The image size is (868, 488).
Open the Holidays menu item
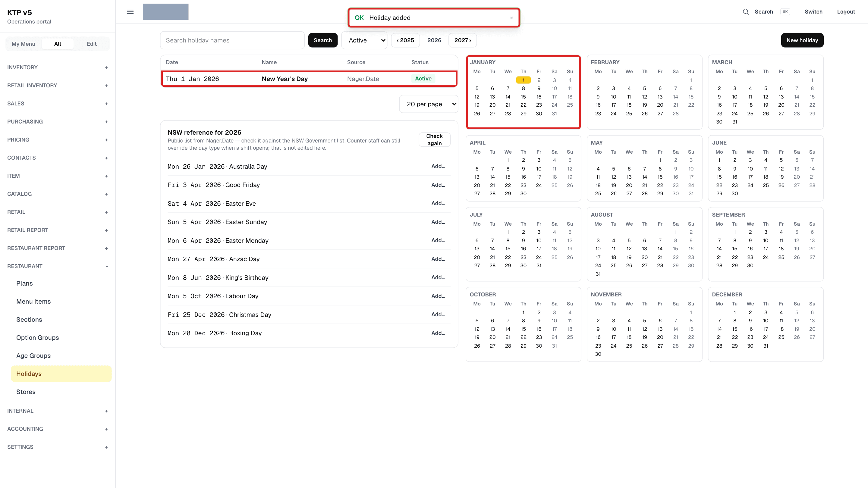click(61, 374)
